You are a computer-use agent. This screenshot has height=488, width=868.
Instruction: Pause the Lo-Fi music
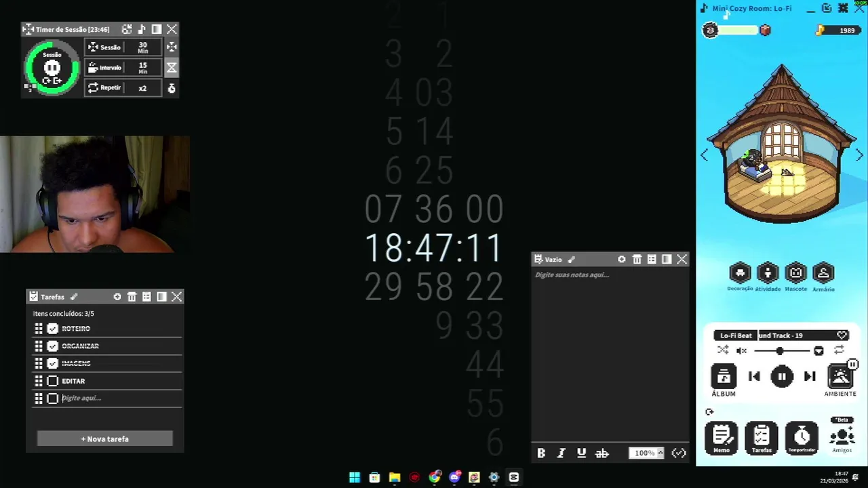point(782,377)
